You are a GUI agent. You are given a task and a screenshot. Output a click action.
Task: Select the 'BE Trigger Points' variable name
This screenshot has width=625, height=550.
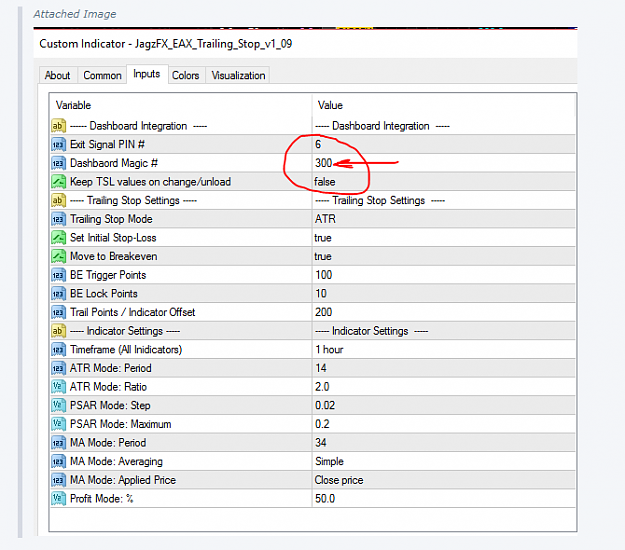108,275
